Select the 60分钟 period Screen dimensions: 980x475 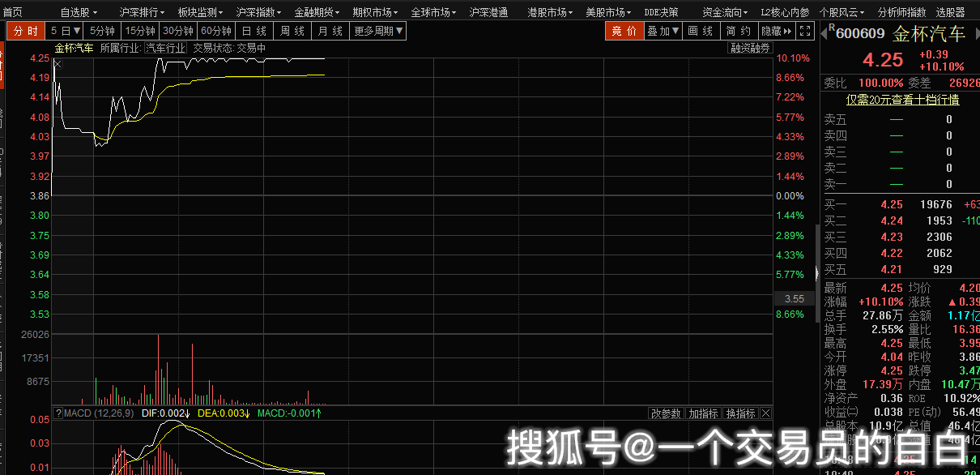[x=216, y=31]
